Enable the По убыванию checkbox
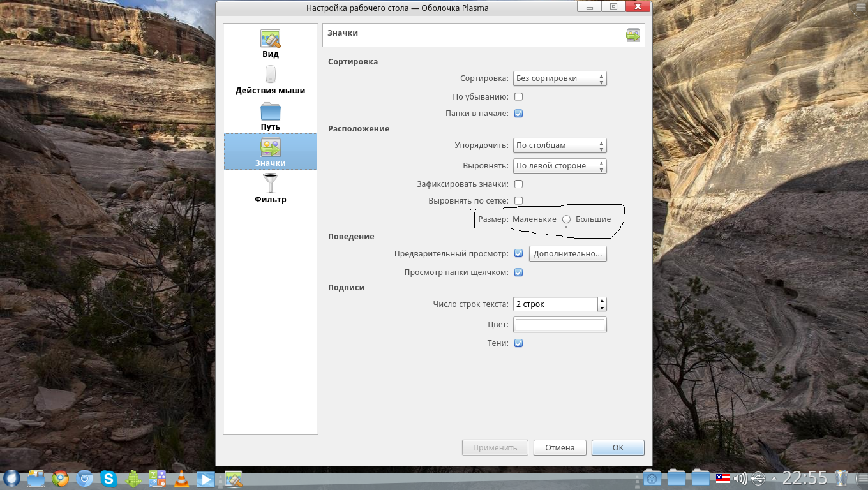 click(x=518, y=97)
